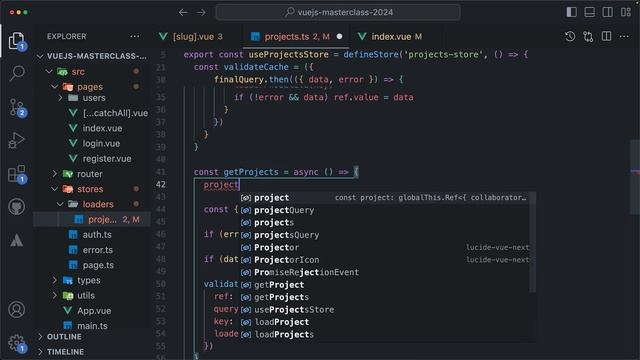Choose the 'getProject' suggestion
Viewport: 640px width, 360px height.
[384, 284]
